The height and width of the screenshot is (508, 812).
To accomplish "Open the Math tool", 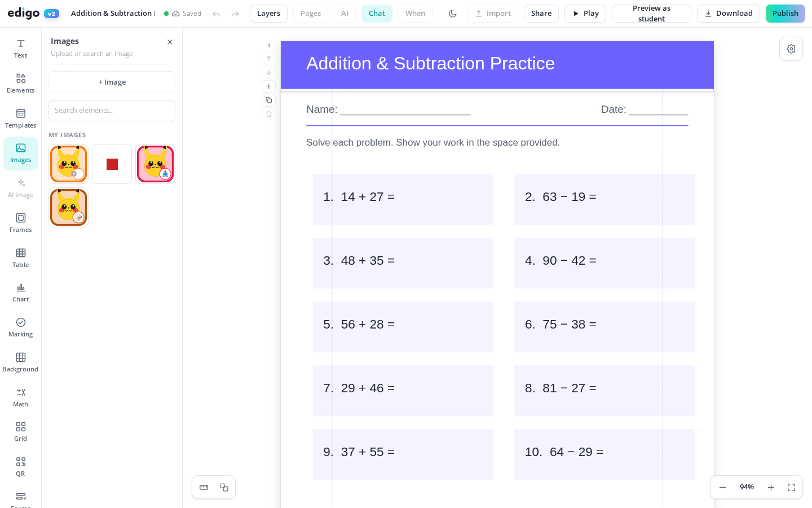I will (20, 397).
